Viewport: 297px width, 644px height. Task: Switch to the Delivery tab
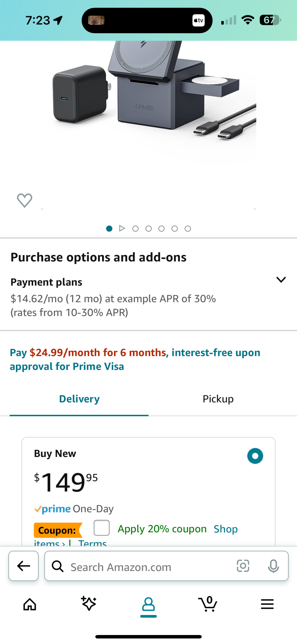pyautogui.click(x=79, y=399)
